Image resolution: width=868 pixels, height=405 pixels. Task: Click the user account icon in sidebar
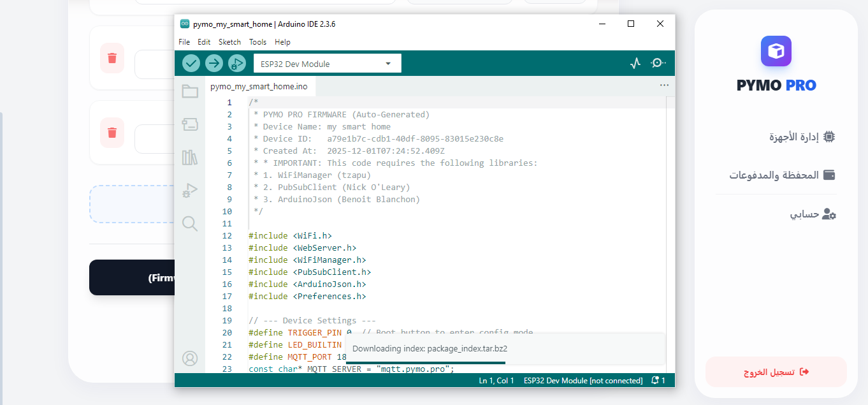(x=190, y=358)
